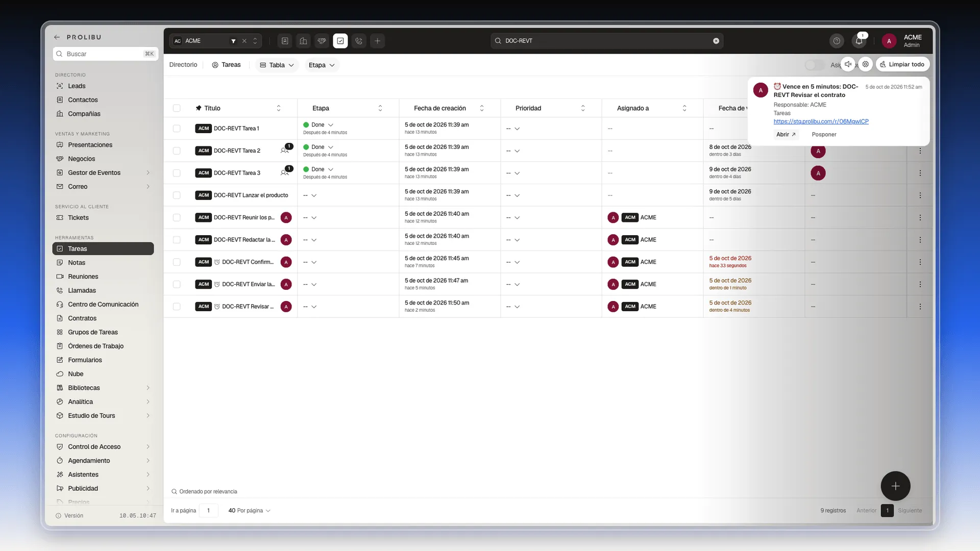
Task: Click the Ir a página number field
Action: pos(208,511)
